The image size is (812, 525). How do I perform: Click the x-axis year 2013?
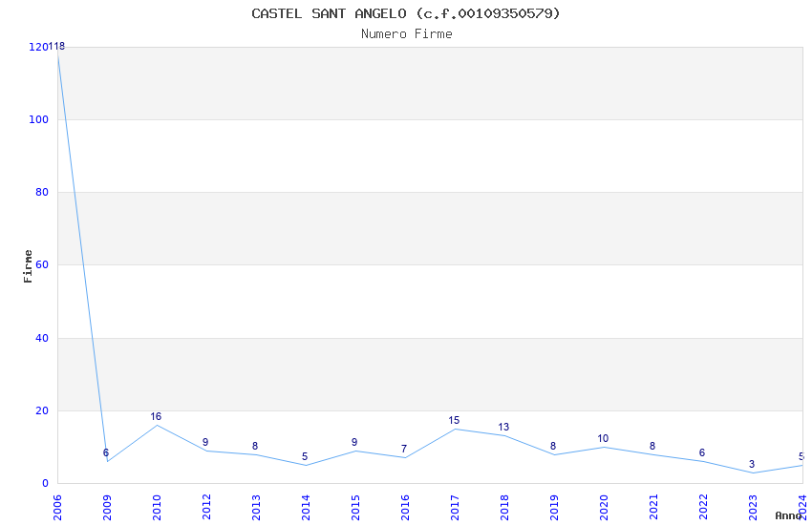pyautogui.click(x=256, y=507)
